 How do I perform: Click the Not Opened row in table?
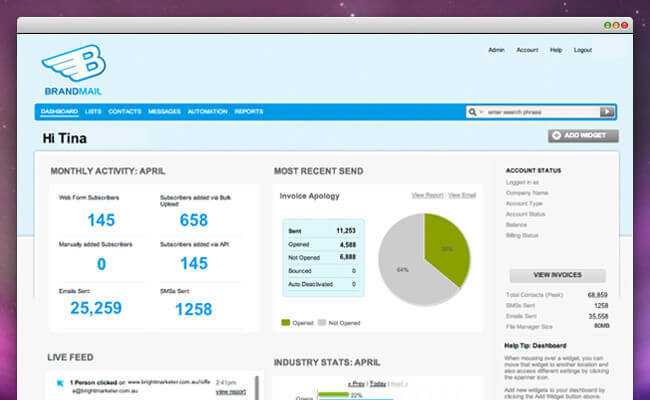click(323, 257)
